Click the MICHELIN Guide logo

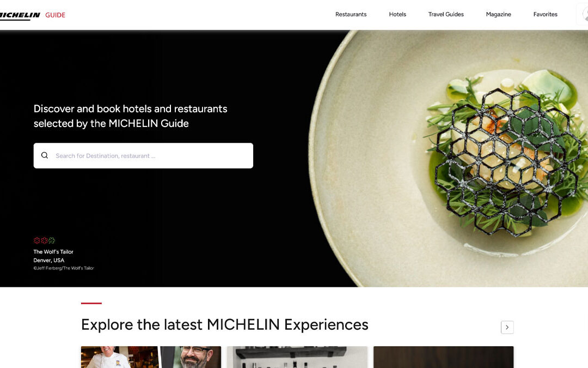pyautogui.click(x=32, y=15)
